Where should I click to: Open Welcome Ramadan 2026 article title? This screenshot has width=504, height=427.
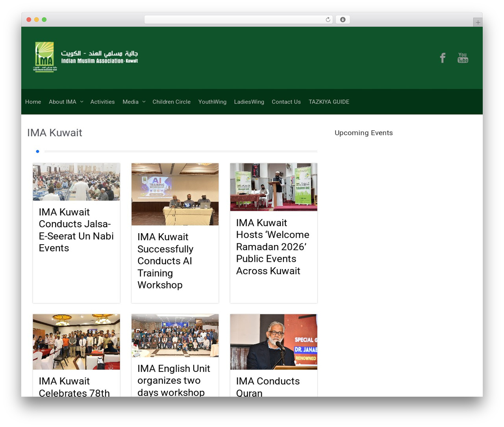click(272, 247)
